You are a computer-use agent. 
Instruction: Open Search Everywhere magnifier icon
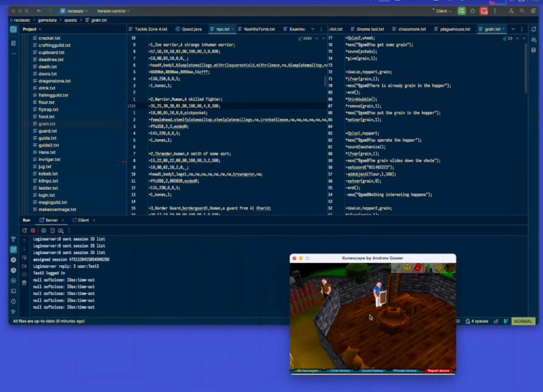point(522,11)
